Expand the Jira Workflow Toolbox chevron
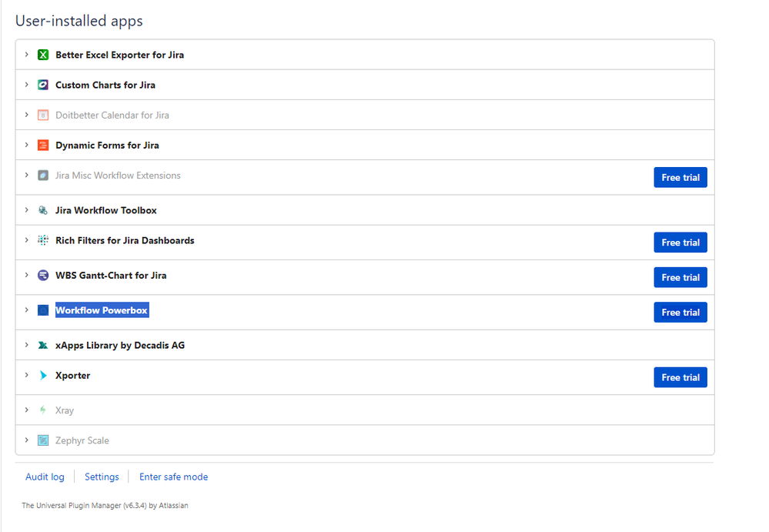Viewport: 769px width, 532px height. (x=26, y=210)
